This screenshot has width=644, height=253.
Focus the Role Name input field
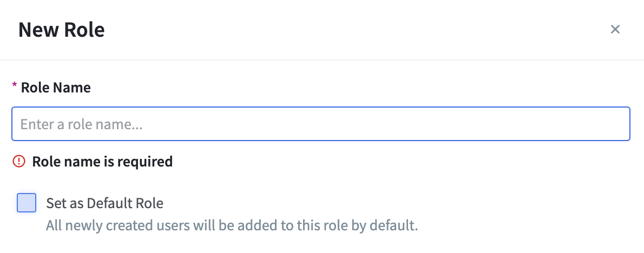pyautogui.click(x=321, y=124)
